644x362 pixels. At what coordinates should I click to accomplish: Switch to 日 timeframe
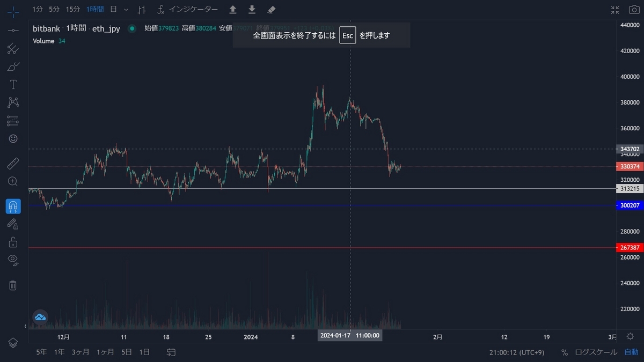point(113,9)
